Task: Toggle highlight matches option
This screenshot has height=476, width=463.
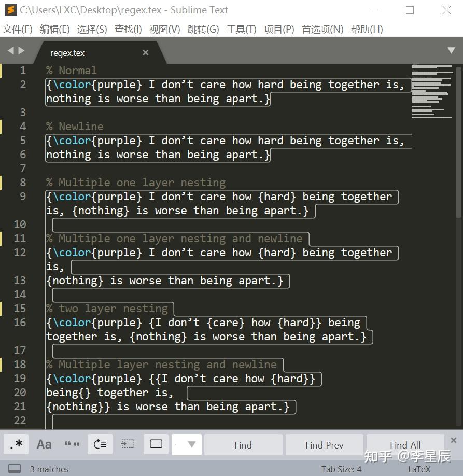Action: (156, 444)
